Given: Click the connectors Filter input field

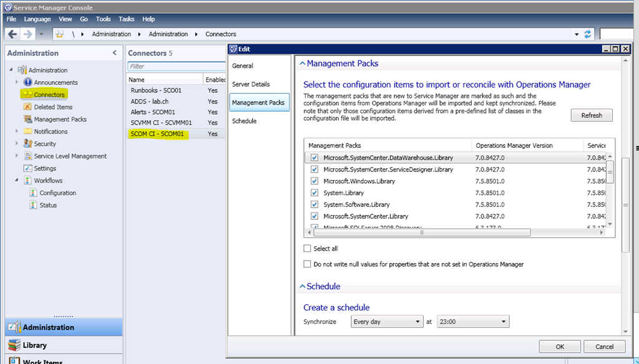Looking at the screenshot, I should (175, 66).
